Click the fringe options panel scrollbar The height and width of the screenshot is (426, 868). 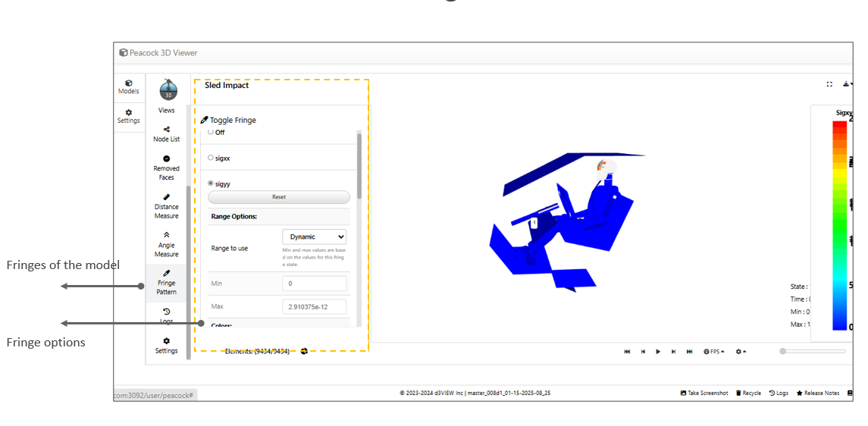click(x=359, y=166)
